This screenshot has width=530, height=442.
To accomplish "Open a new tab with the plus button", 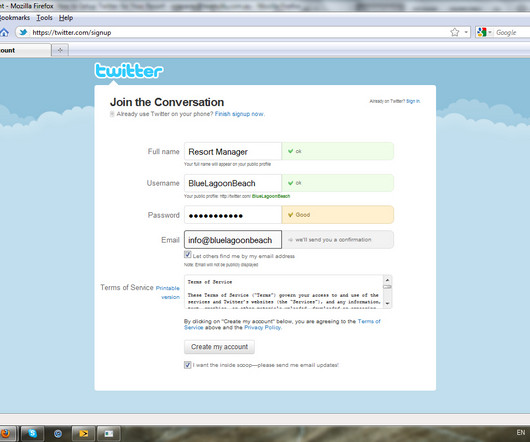I will pyautogui.click(x=60, y=50).
